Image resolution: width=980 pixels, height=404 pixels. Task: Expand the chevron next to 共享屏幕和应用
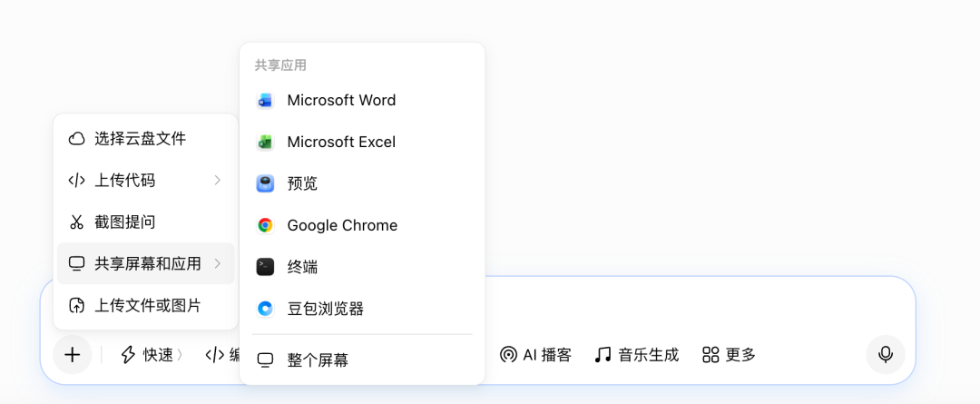[218, 264]
